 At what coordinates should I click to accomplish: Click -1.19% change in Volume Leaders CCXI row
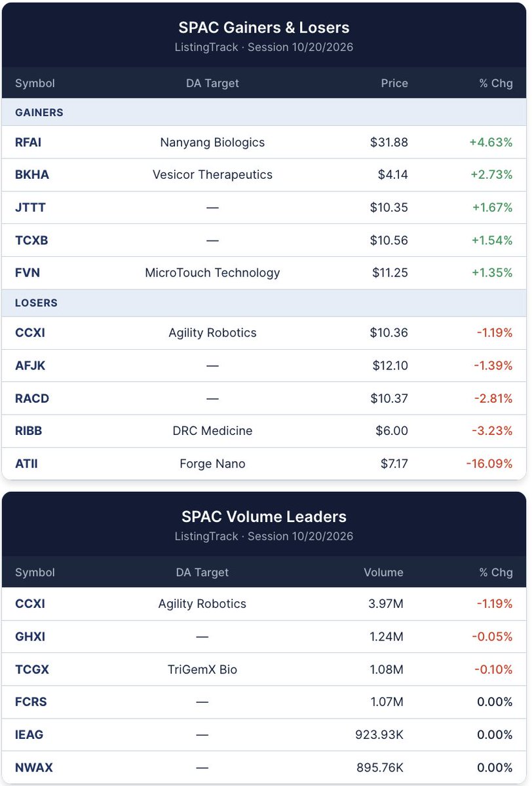[495, 604]
